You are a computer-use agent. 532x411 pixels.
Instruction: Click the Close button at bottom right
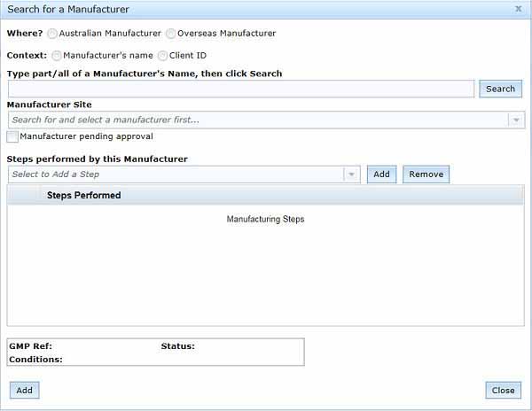pos(503,391)
